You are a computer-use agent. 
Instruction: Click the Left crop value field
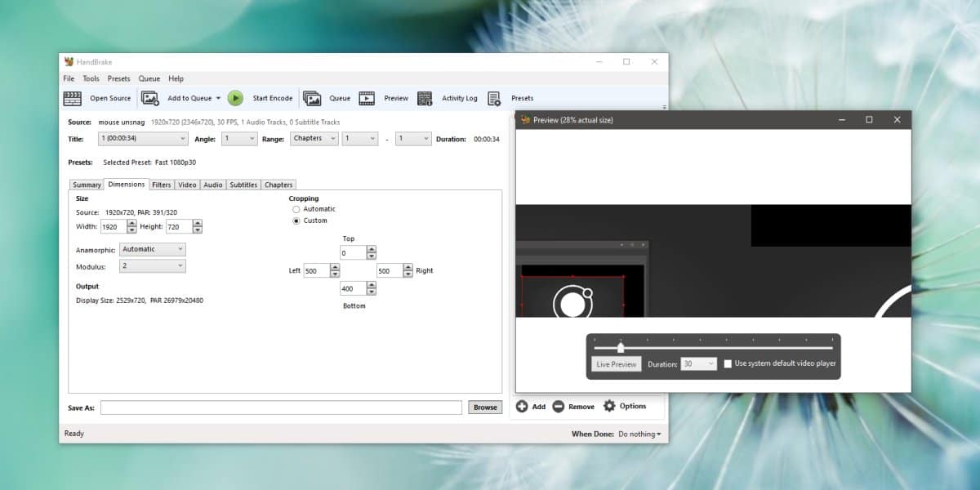click(316, 270)
